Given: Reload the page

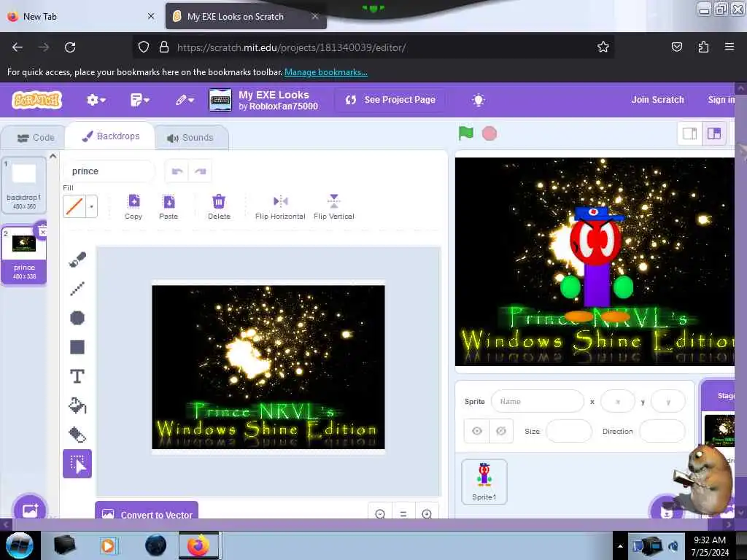Looking at the screenshot, I should [x=70, y=47].
